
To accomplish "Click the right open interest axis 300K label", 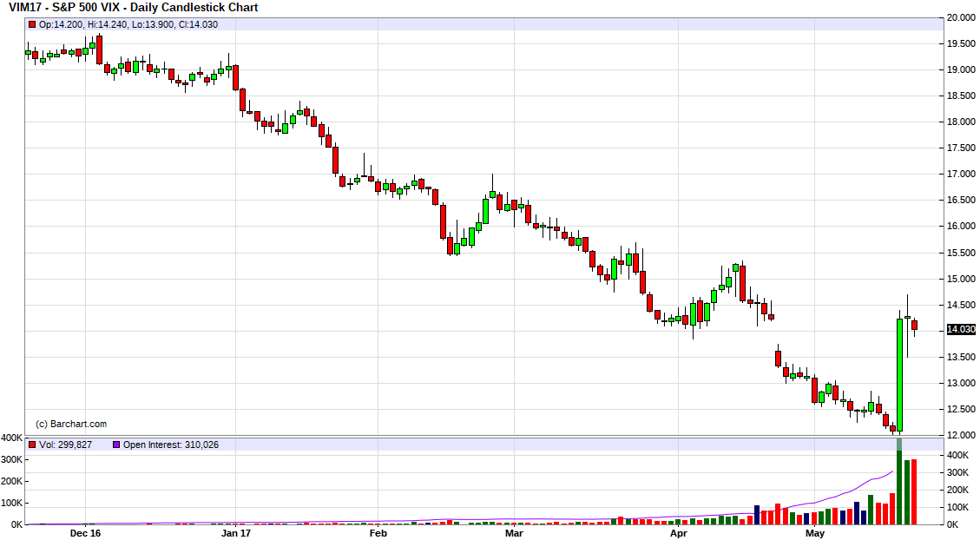I will coord(957,473).
